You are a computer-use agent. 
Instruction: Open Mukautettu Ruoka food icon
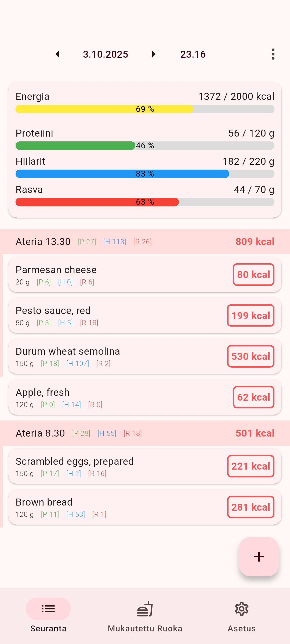click(x=145, y=609)
